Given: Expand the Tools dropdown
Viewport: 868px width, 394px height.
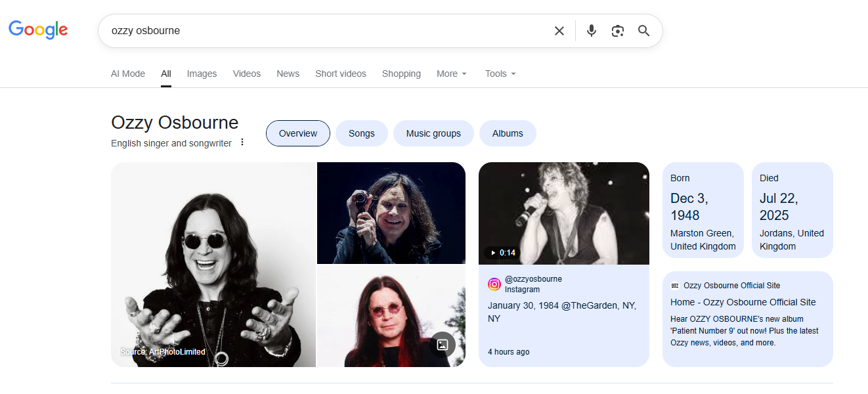Looking at the screenshot, I should coord(500,74).
